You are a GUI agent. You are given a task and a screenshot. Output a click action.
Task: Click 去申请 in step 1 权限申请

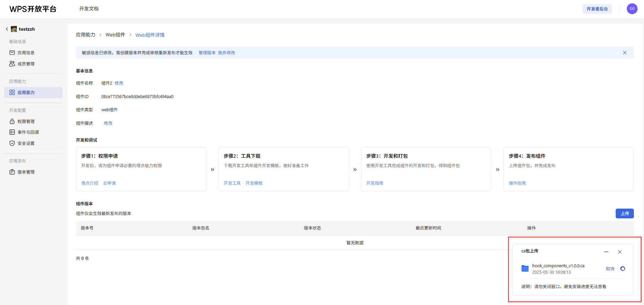point(109,183)
